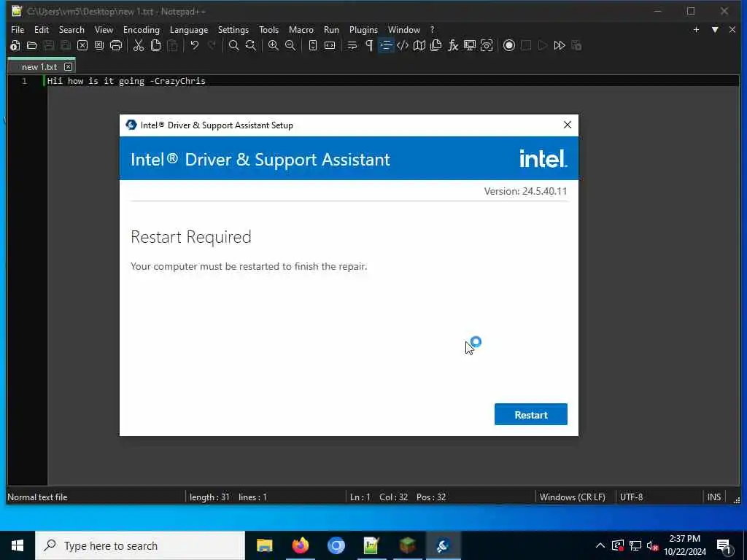The image size is (747, 560).
Task: Close the new 1.txt tab
Action: pos(68,66)
